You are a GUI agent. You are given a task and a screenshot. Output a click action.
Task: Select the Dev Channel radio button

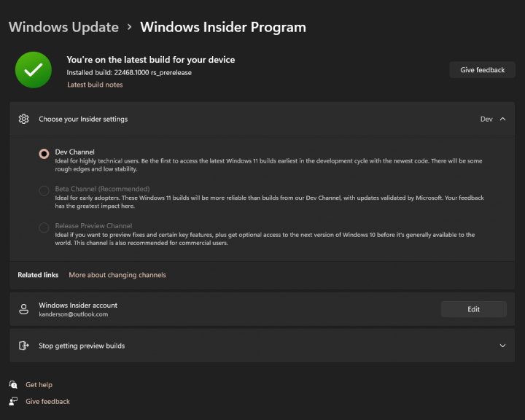coord(44,154)
